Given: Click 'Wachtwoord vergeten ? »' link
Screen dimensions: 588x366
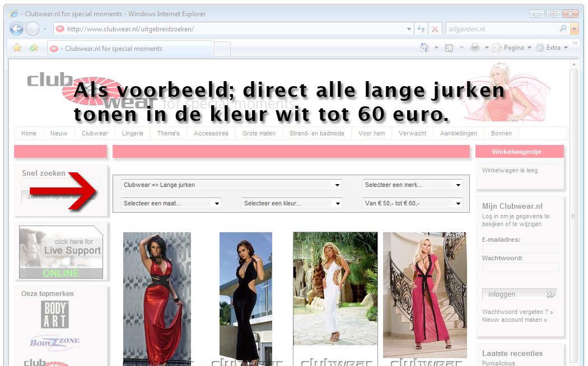Looking at the screenshot, I should pos(517,312).
